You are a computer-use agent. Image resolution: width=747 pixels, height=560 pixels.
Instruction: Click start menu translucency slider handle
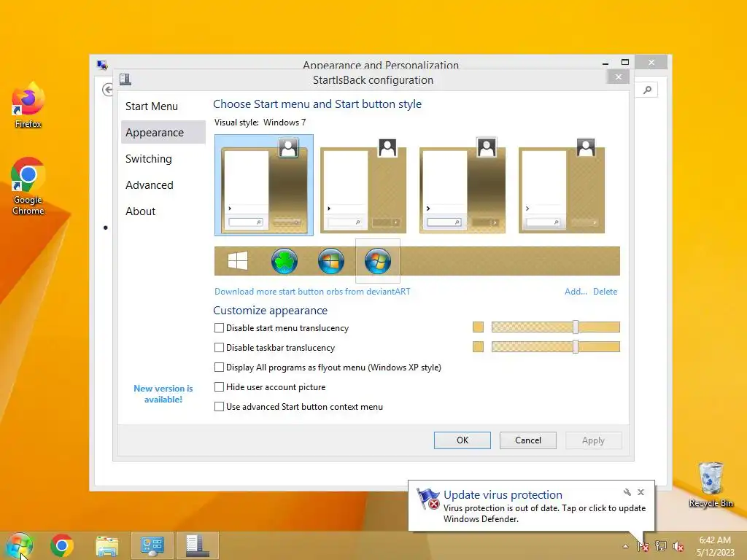(576, 327)
